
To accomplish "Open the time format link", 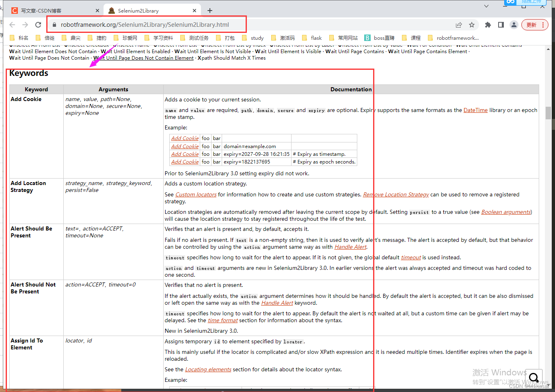I will pyautogui.click(x=223, y=320).
